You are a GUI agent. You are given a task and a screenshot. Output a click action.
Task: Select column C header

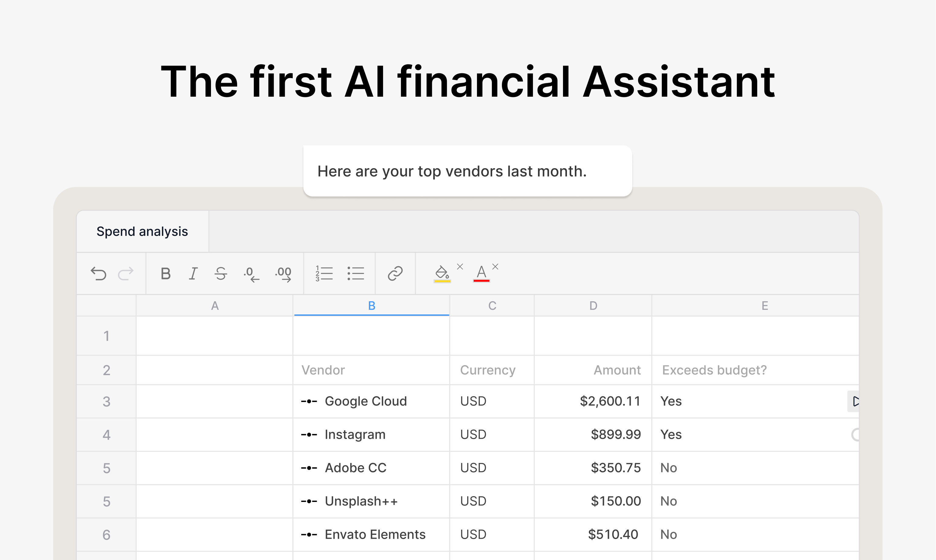tap(492, 306)
